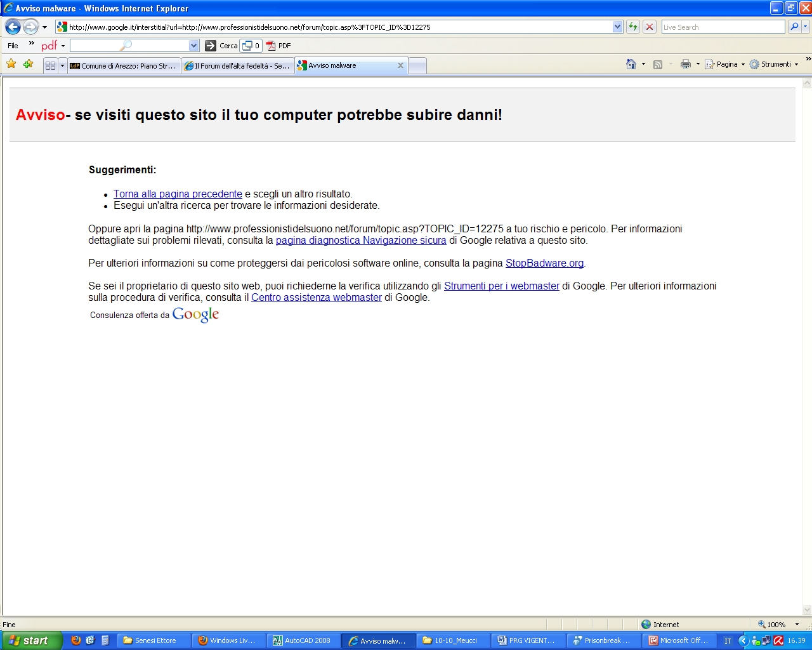Open the Strumenti menu
Screen dimensions: 812x650
773,64
